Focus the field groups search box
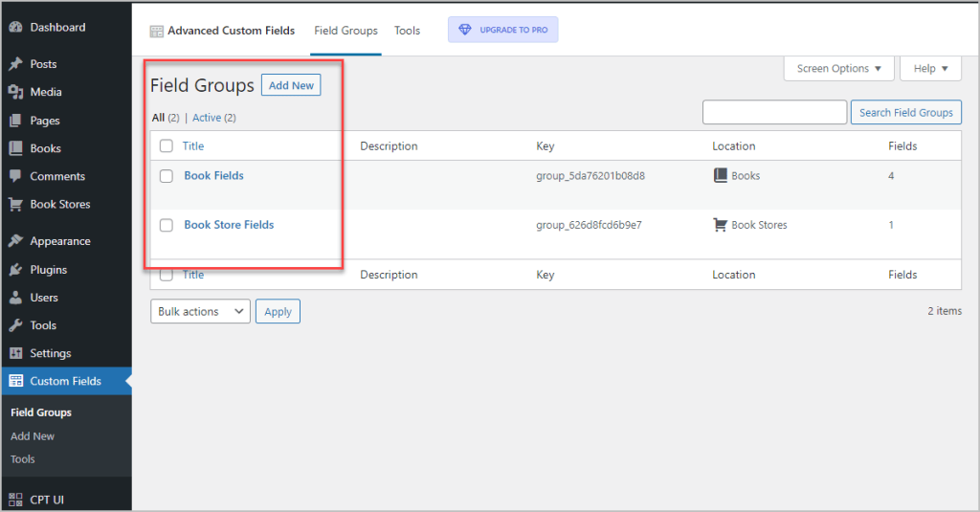 pos(774,113)
